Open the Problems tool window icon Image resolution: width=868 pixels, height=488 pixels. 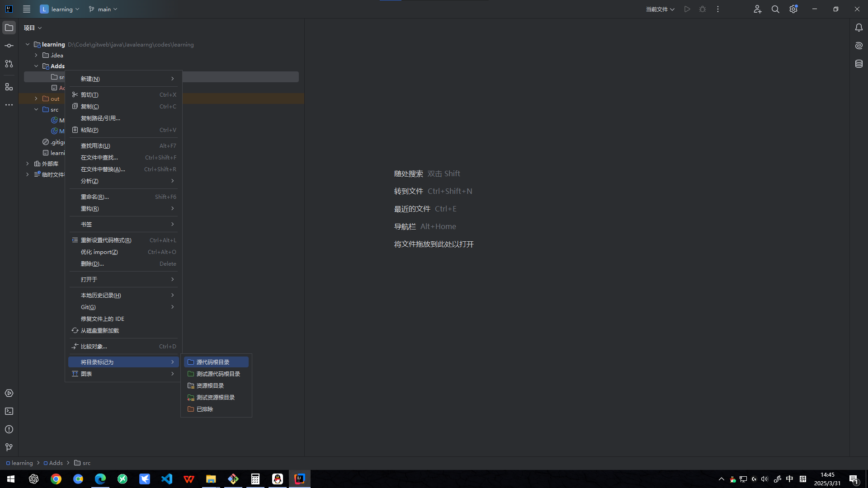(9, 429)
